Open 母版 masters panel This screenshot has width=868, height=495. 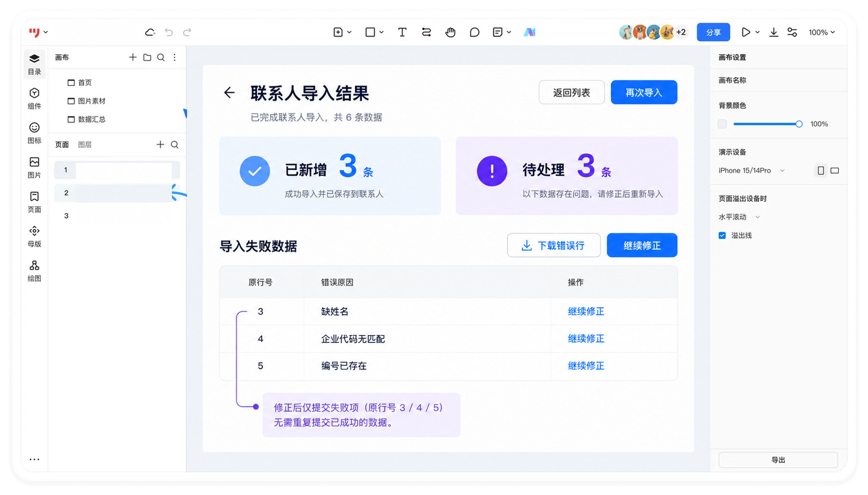pyautogui.click(x=34, y=236)
